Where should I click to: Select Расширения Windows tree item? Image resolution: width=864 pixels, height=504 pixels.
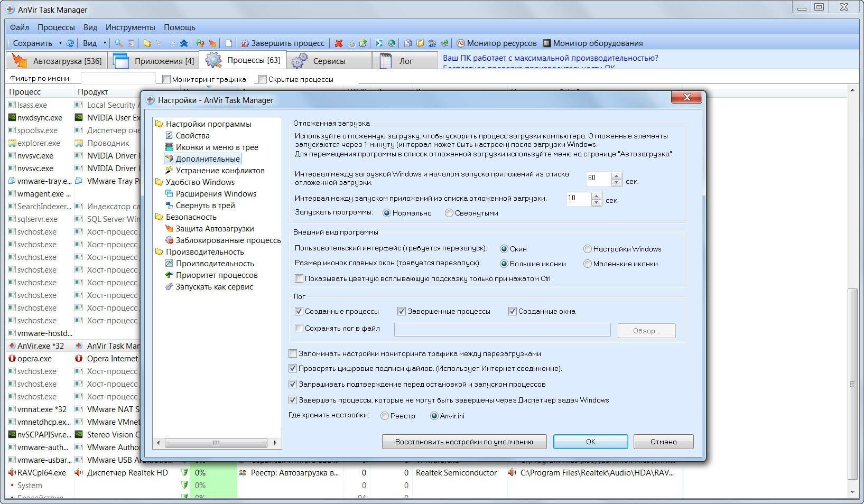coord(210,194)
